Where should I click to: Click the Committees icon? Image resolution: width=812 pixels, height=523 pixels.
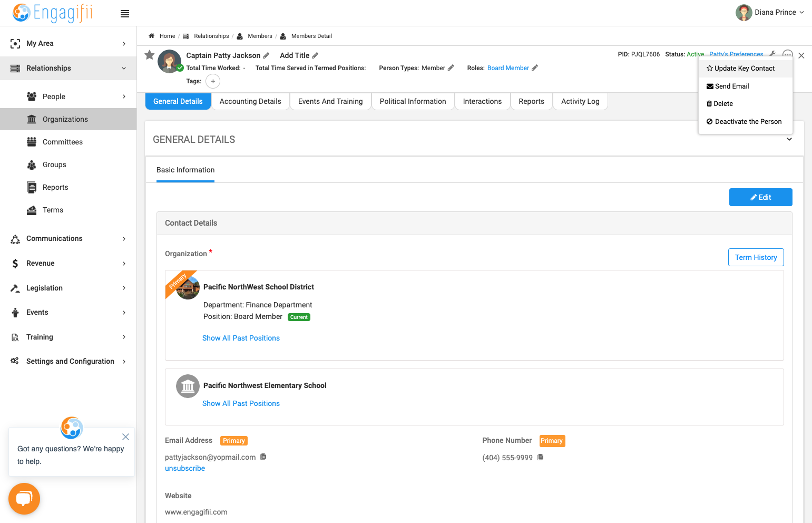point(32,142)
